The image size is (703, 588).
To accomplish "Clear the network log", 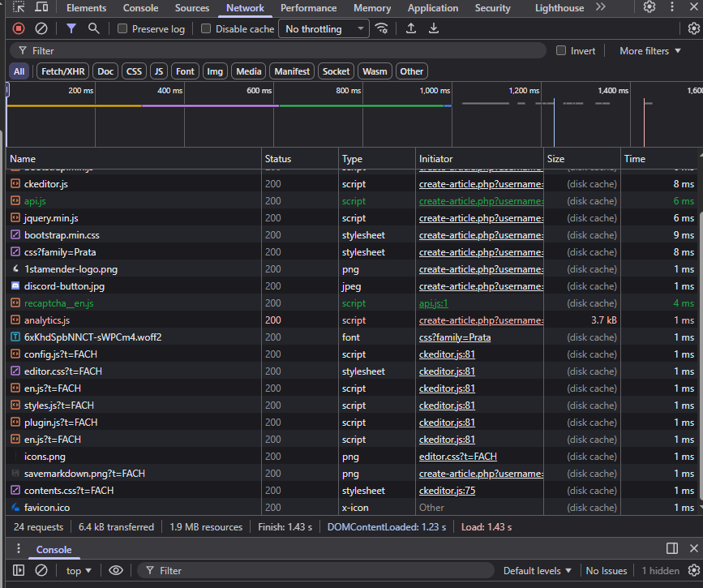I will (41, 28).
